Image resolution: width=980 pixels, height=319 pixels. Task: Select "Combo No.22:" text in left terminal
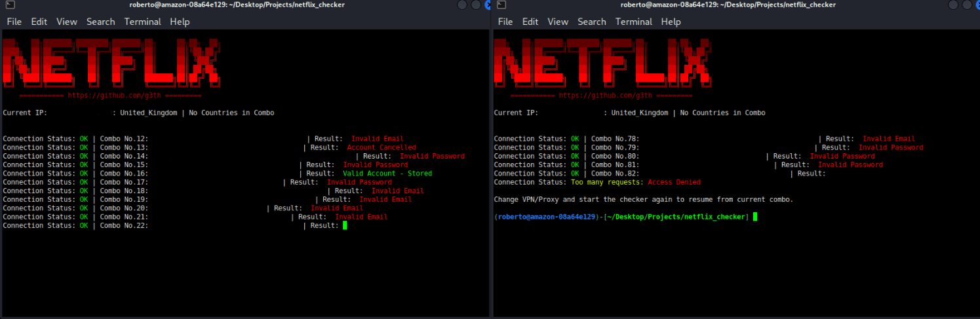tap(124, 225)
